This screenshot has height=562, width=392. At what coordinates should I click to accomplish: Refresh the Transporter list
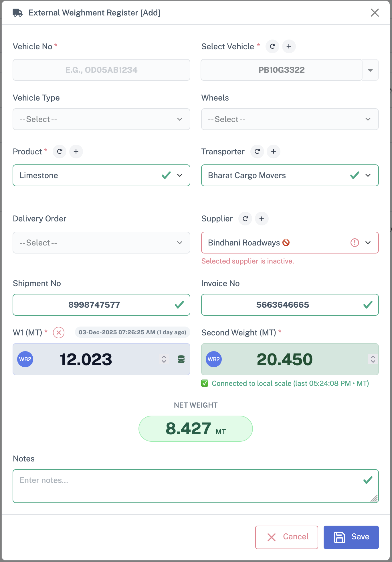tap(257, 152)
